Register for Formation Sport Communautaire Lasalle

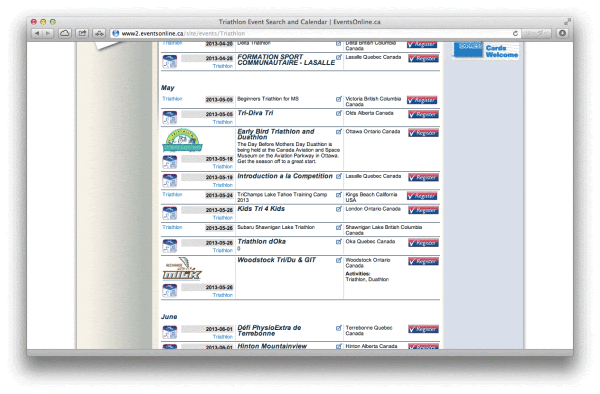tap(423, 59)
